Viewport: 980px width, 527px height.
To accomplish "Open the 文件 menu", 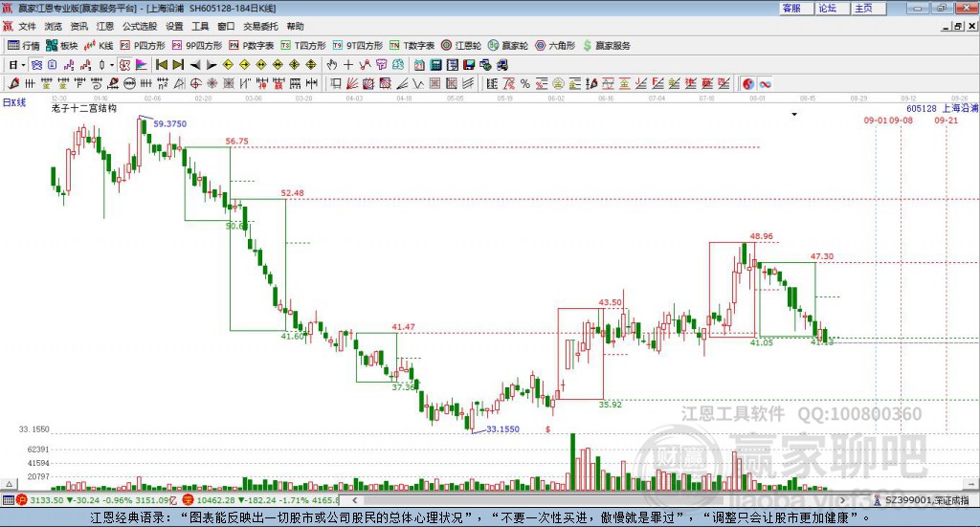I will pos(27,26).
